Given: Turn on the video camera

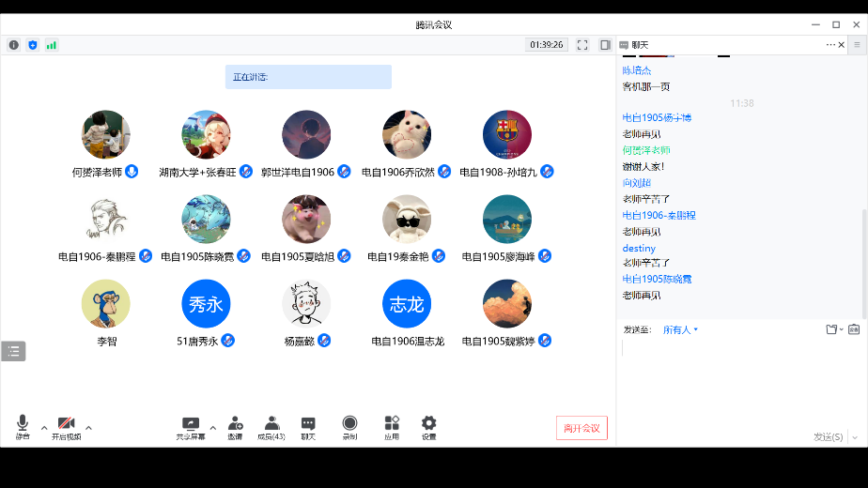Looking at the screenshot, I should (67, 427).
